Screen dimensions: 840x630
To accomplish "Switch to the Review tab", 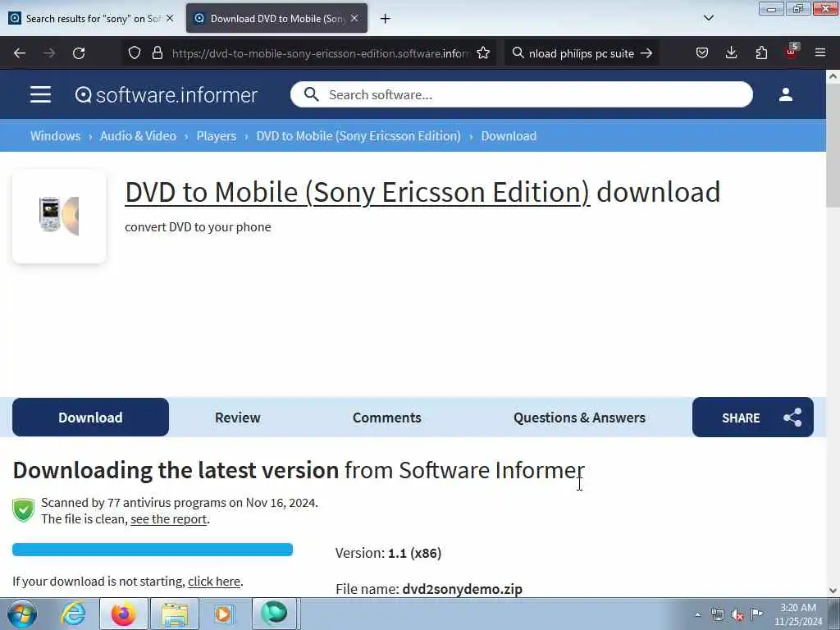I will click(x=237, y=418).
